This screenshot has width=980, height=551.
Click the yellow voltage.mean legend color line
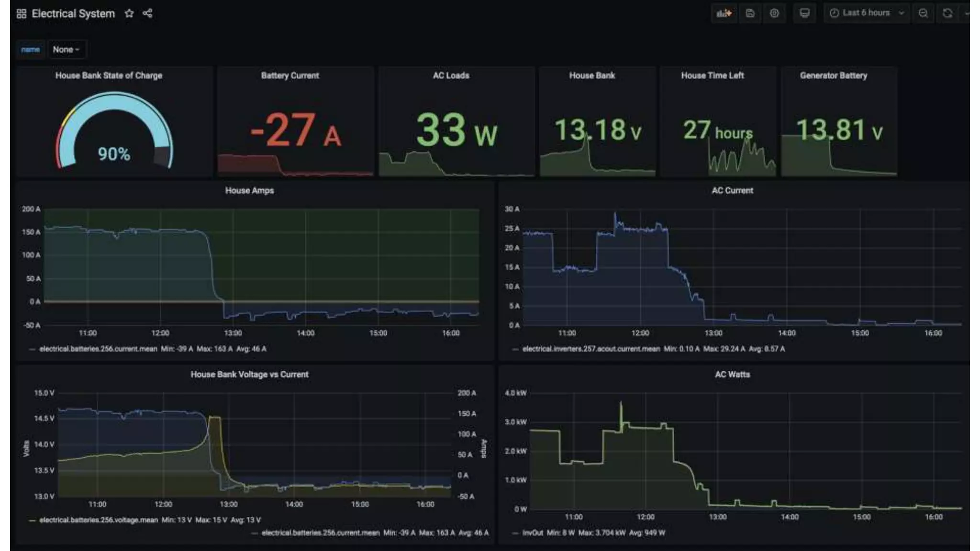(33, 520)
